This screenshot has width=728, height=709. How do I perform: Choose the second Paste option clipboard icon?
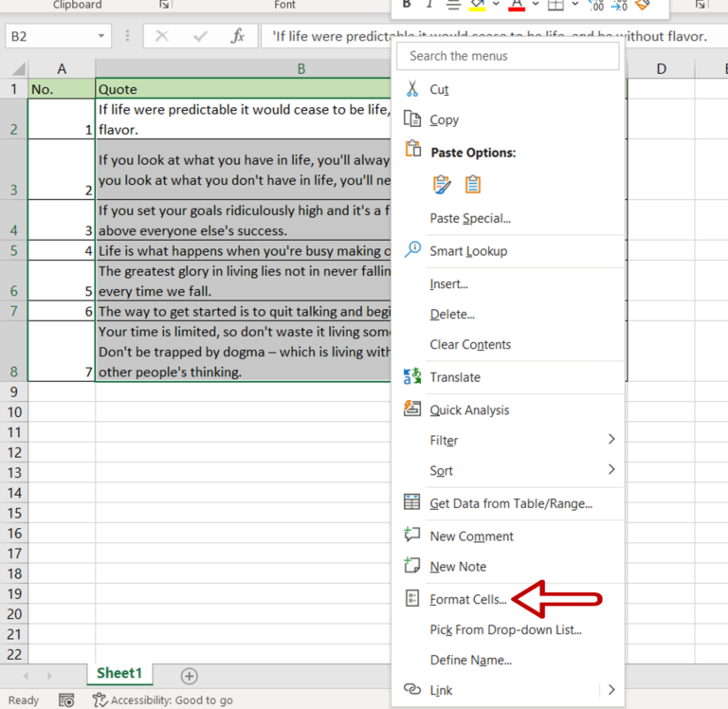point(473,184)
